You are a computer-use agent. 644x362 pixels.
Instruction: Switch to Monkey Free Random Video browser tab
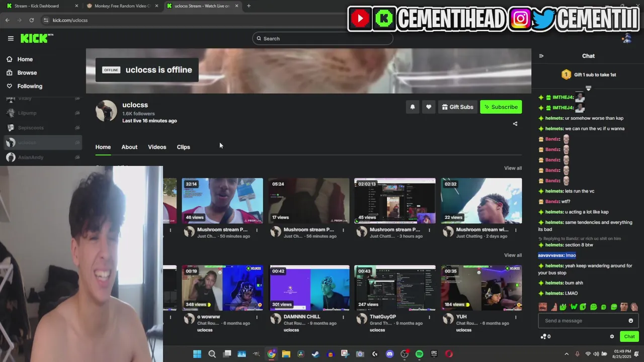click(122, 6)
